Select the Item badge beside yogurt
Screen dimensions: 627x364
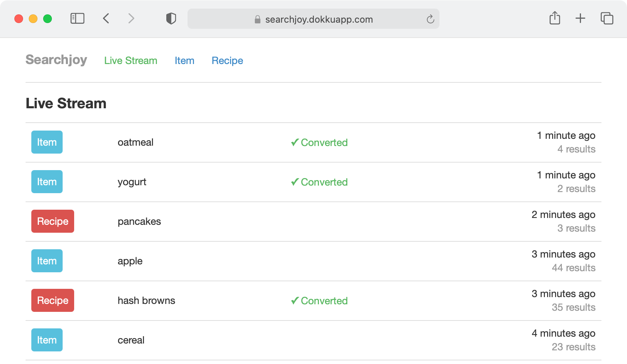click(x=47, y=182)
